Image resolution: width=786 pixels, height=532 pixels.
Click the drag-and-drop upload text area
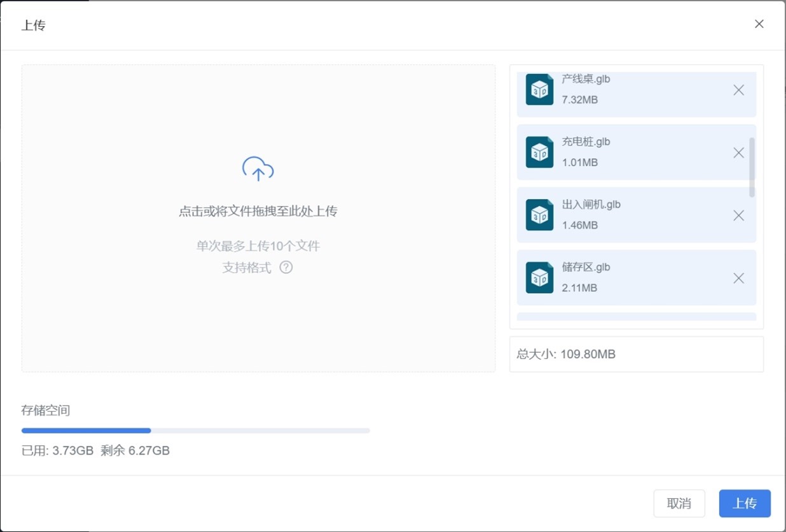(x=258, y=212)
